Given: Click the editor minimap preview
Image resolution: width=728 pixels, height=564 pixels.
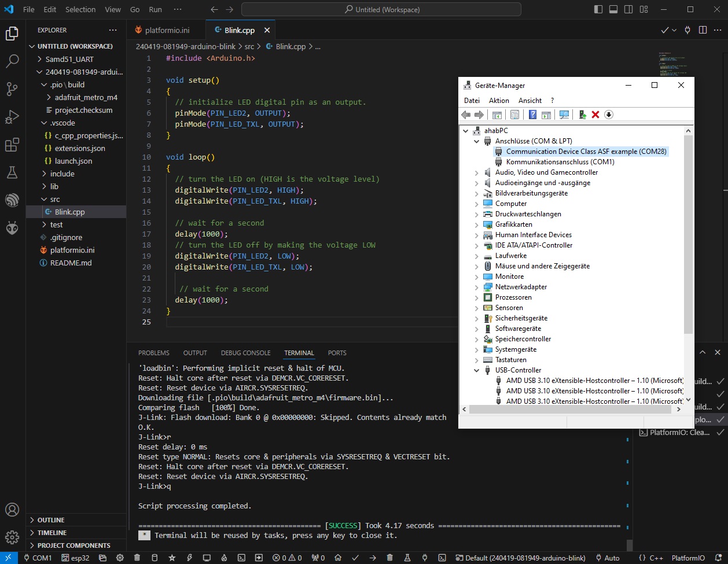Looking at the screenshot, I should (x=672, y=65).
